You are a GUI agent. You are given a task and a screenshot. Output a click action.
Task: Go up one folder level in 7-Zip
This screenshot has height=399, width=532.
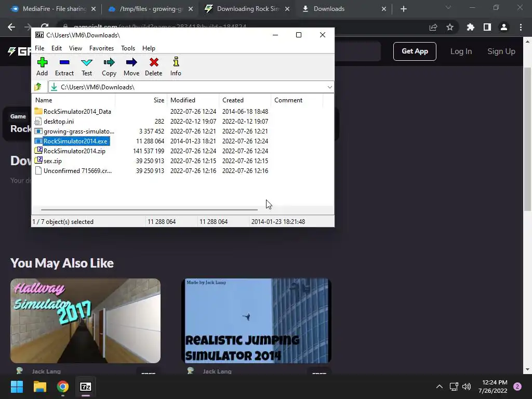(38, 87)
